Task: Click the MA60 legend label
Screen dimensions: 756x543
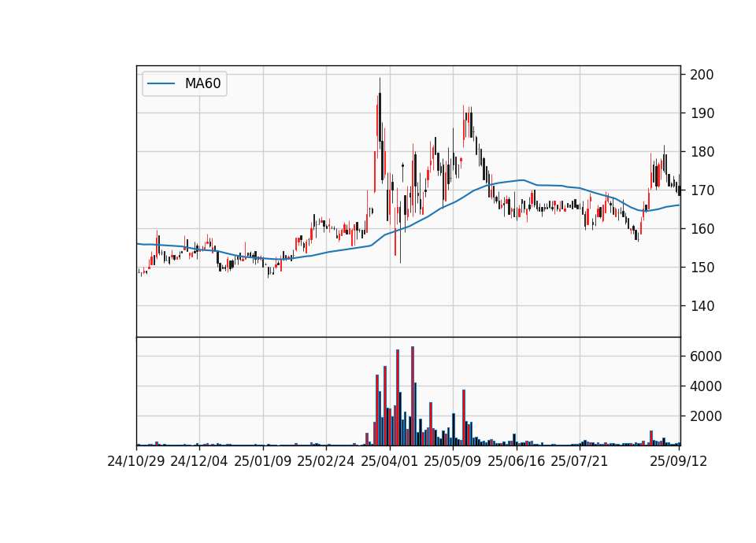Action: point(202,84)
